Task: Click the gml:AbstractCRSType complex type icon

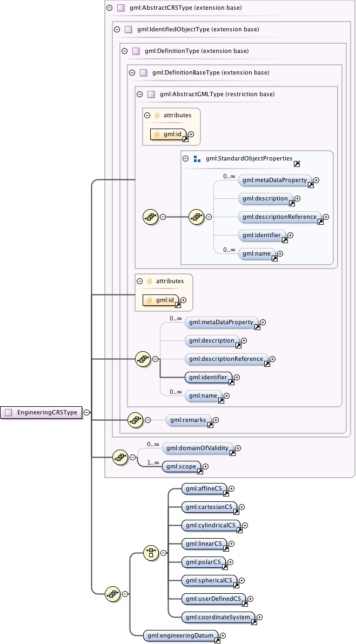Action: 120,8
